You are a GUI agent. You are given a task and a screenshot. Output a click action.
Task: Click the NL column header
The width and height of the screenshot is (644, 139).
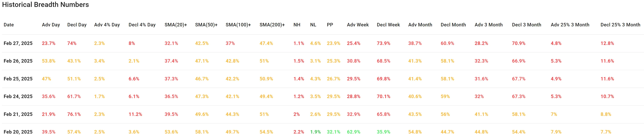click(313, 25)
